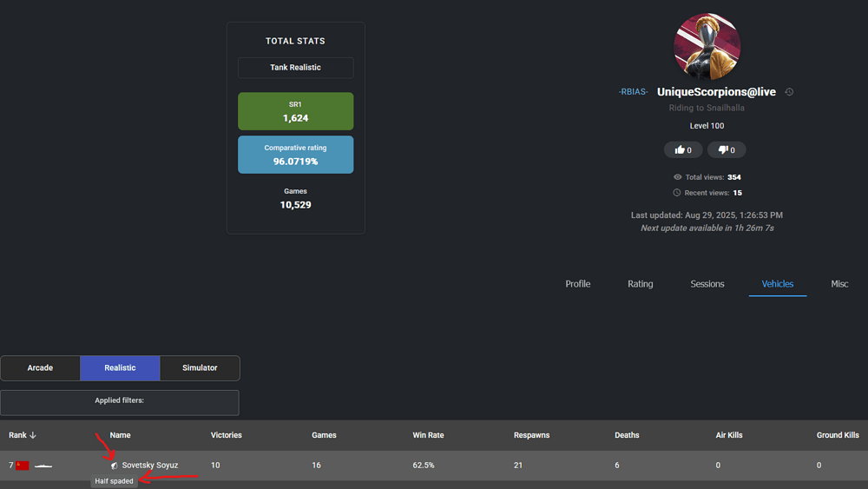
Task: Click the ship silhouette vehicle icon
Action: tap(43, 466)
